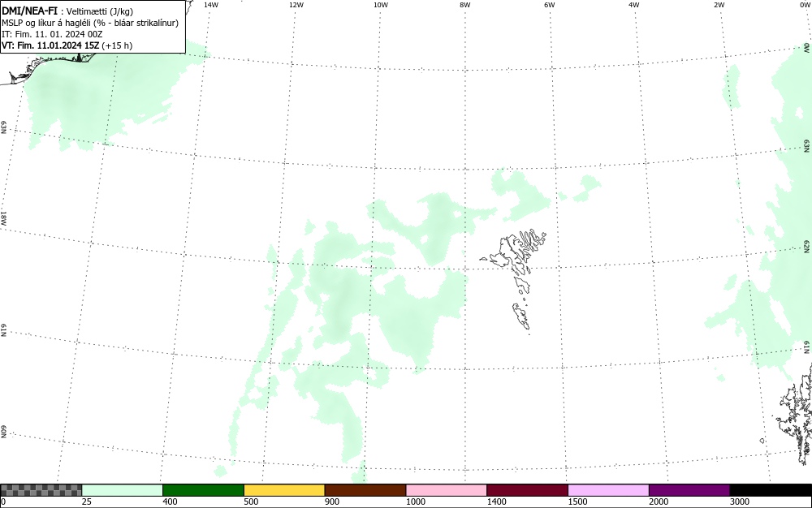Click the black above-3000 legend swatch
Viewport: 812px width, 508px height.
tap(771, 490)
